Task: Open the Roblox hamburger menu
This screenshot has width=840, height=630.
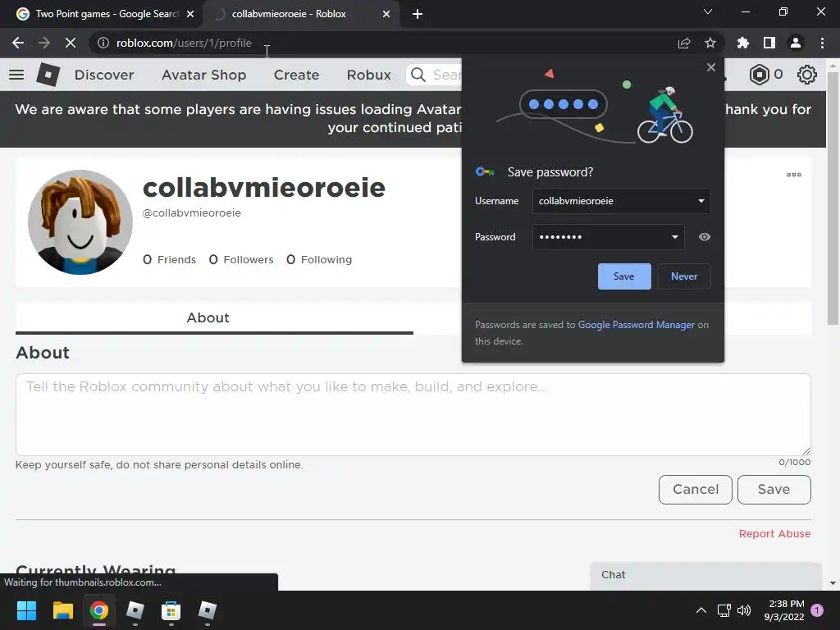Action: [16, 75]
